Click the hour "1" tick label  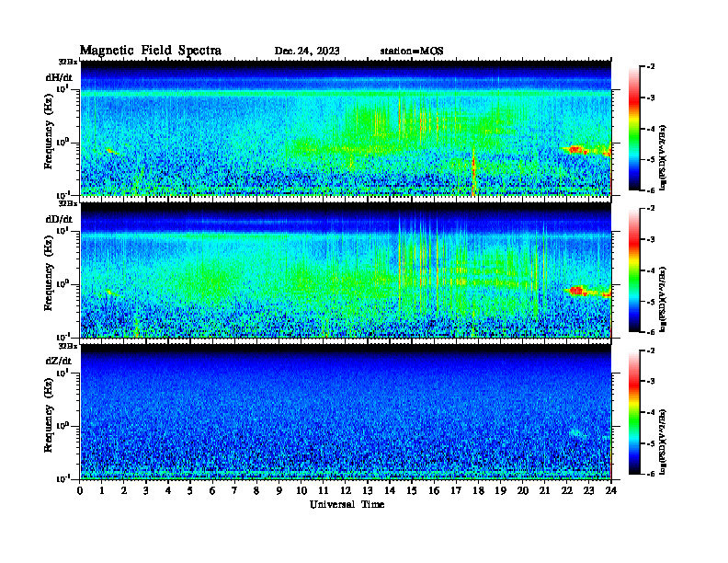pyautogui.click(x=102, y=491)
